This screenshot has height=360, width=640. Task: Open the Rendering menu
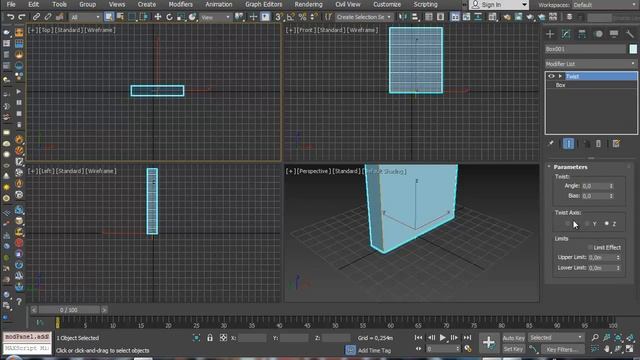click(309, 4)
